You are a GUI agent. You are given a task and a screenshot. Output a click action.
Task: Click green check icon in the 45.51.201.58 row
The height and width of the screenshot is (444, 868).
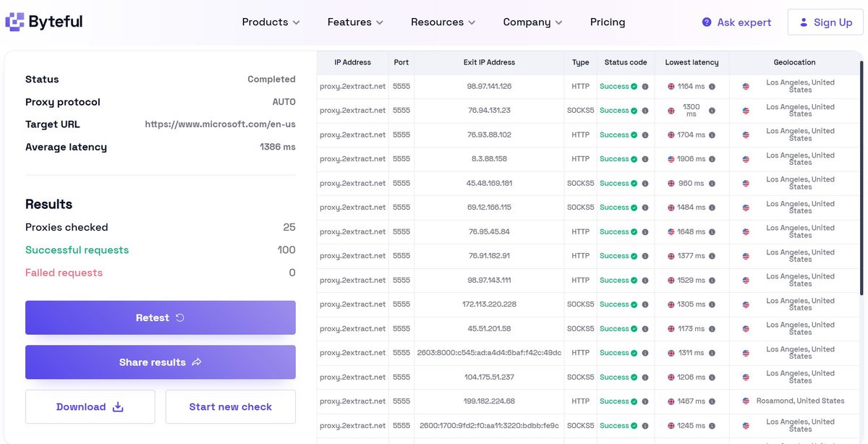[x=634, y=329]
